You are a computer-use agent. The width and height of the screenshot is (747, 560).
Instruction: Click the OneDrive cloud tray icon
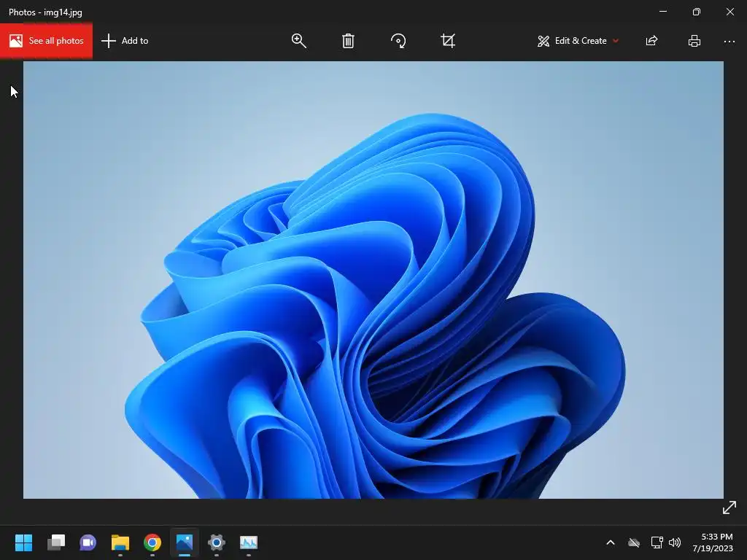(634, 542)
